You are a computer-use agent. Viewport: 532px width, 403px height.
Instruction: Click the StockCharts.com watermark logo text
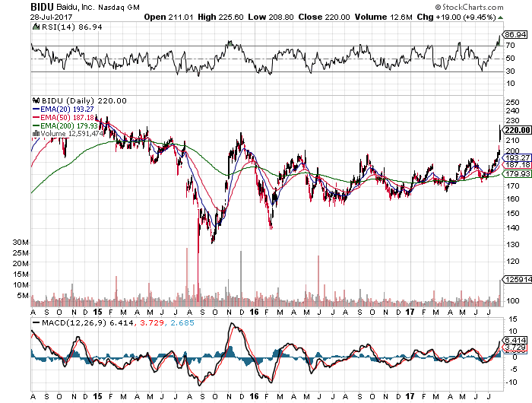[470, 7]
